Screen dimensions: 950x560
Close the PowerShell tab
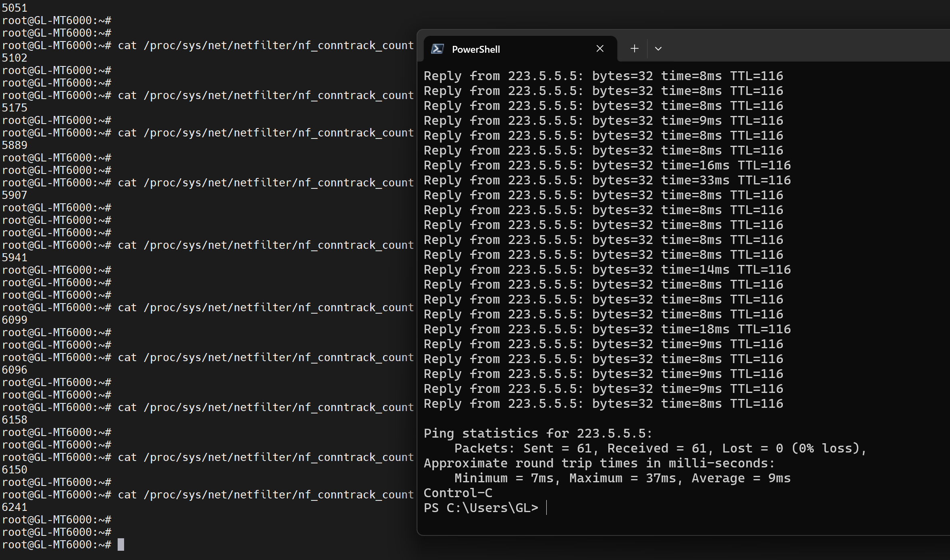[x=599, y=49]
